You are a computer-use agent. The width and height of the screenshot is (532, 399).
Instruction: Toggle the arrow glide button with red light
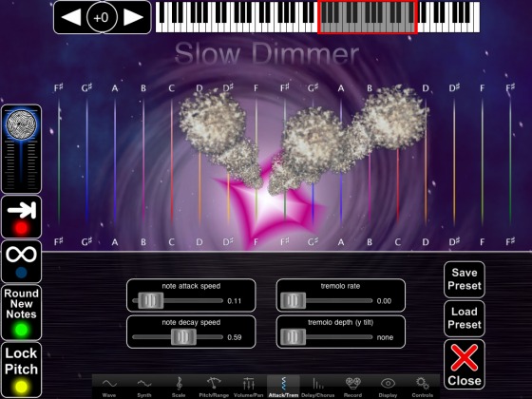[21, 217]
